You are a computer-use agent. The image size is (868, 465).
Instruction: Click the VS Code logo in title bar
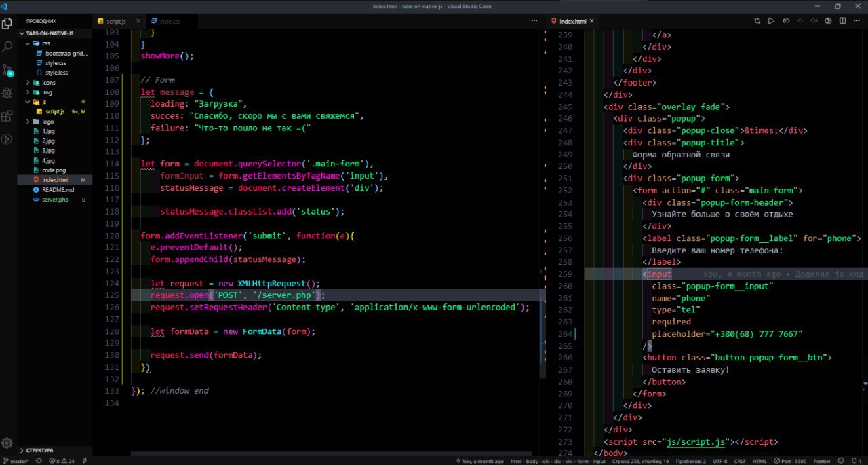click(5, 6)
